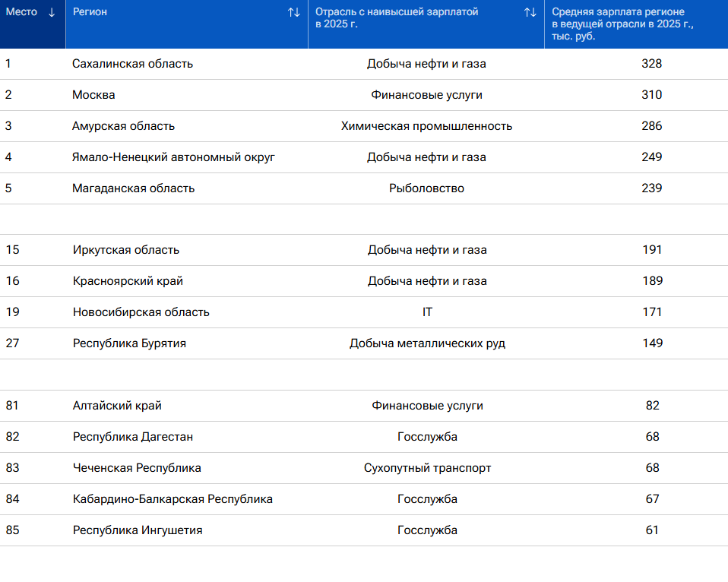This screenshot has height=582, width=728.
Task: Select the Рыболовство industry cell
Action: [426, 188]
